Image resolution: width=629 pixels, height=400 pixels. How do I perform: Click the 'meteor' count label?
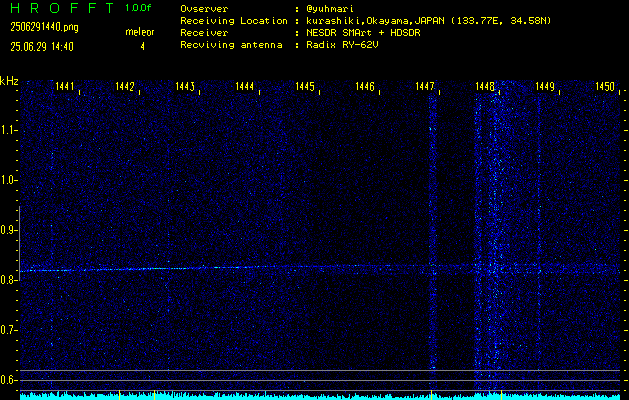[x=140, y=32]
